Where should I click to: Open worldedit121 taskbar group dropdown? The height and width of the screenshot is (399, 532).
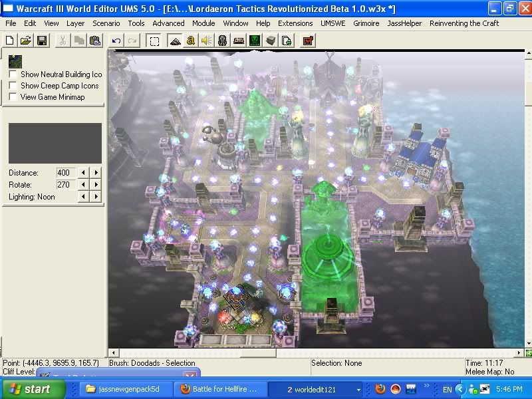[358, 390]
